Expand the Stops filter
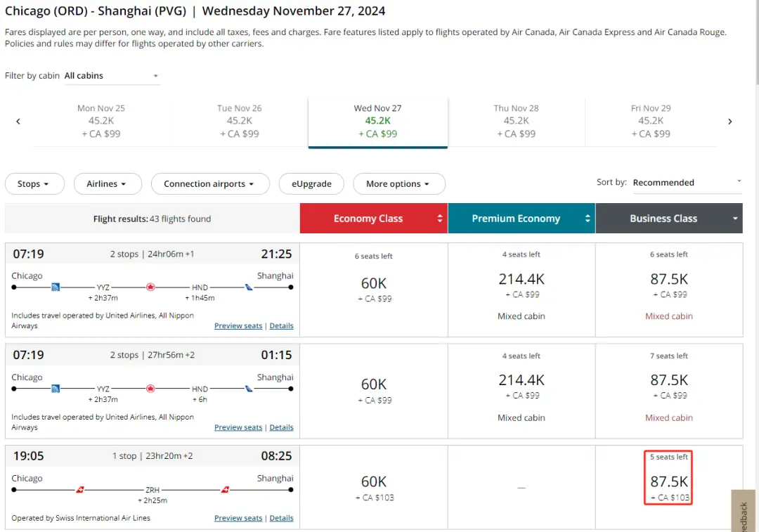Screen dimensions: 759x532 [34, 184]
